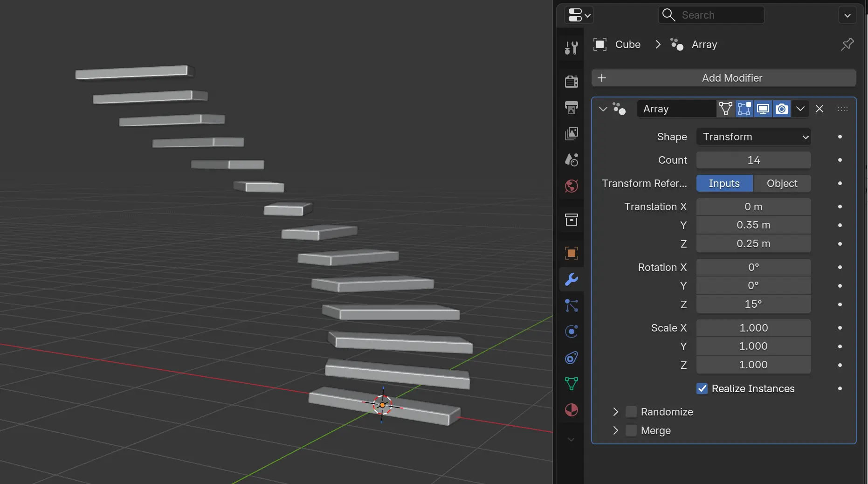
Task: Open the Material properties tab
Action: (572, 410)
